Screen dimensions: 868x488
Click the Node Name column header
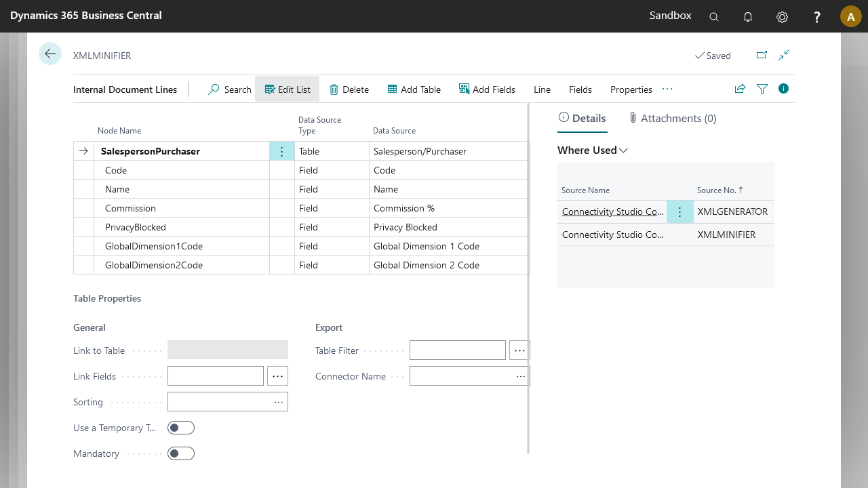point(119,131)
